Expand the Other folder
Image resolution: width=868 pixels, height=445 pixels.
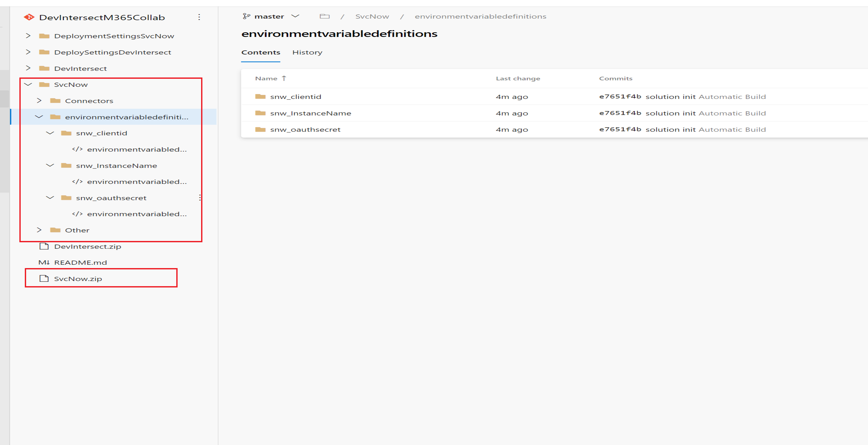pyautogui.click(x=39, y=230)
